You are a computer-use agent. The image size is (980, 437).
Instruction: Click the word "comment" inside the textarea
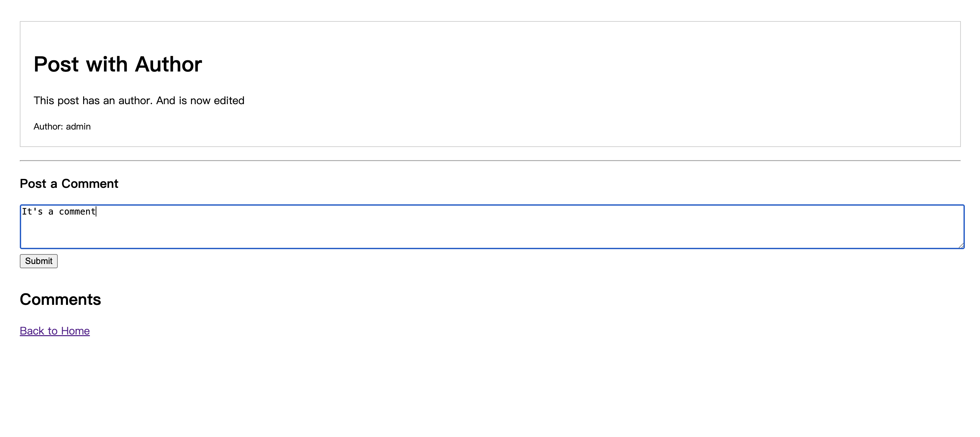click(x=77, y=212)
